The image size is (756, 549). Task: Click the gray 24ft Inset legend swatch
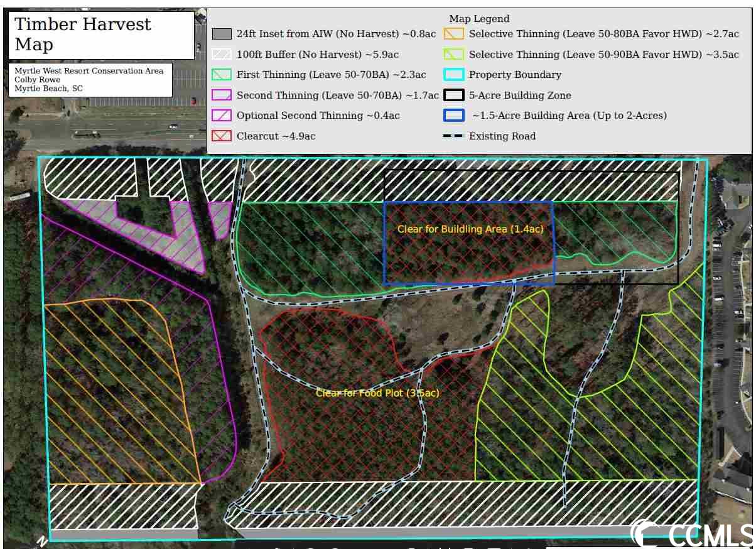pyautogui.click(x=222, y=34)
